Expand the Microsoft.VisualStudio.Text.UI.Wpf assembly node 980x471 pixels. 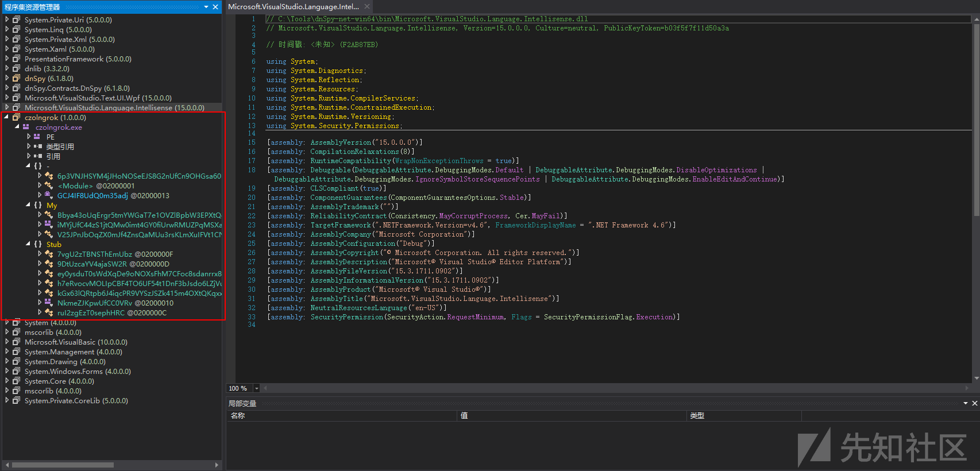(7, 98)
